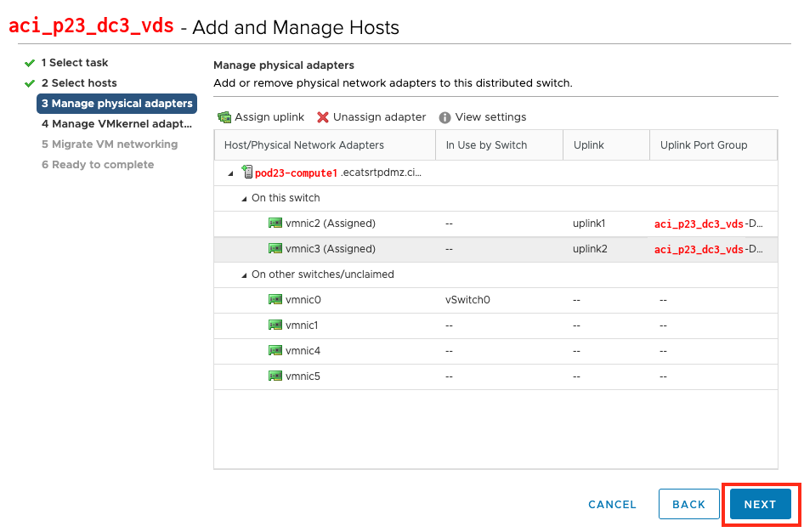Click the vmnic4 network adapter icon
This screenshot has width=804, height=532.
[x=275, y=351]
